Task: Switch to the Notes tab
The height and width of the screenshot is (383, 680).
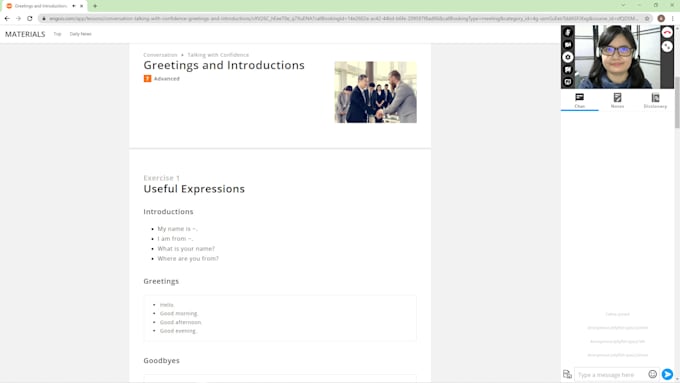Action: [x=617, y=101]
